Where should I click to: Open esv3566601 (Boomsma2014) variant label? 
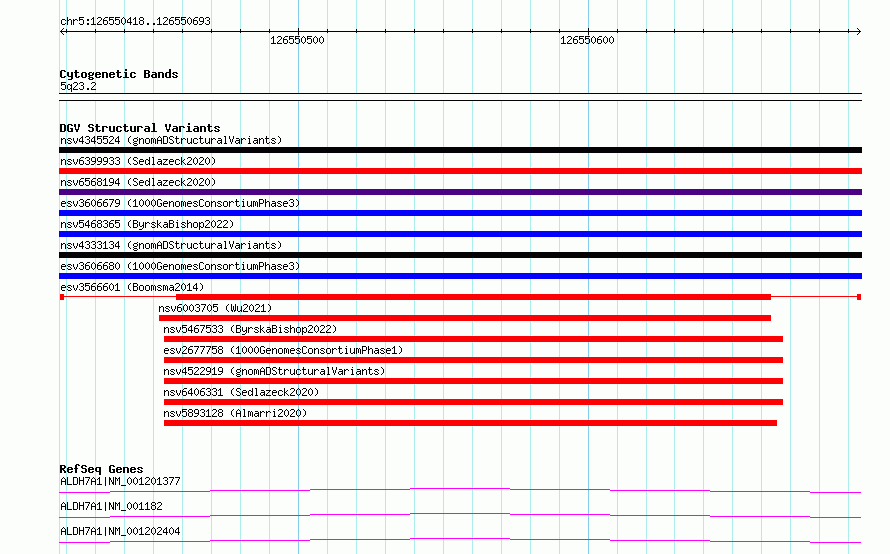pos(132,287)
